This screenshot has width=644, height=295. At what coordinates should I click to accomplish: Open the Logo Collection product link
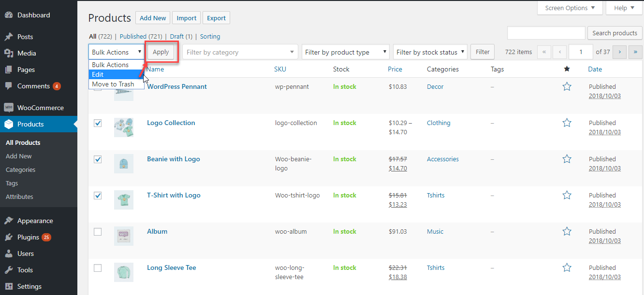pos(171,123)
